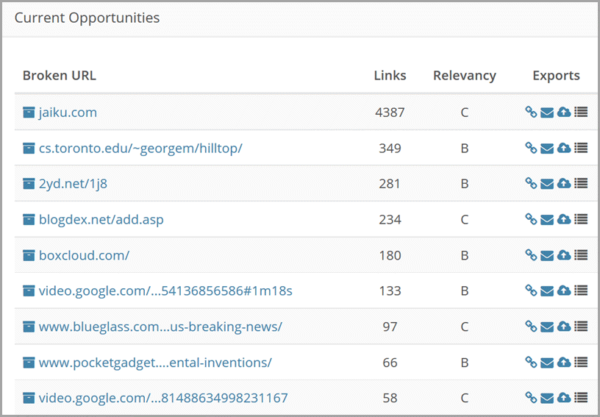Click the link icon for video.google.com 58-links row
Screen dimensions: 600x417
tap(531, 398)
